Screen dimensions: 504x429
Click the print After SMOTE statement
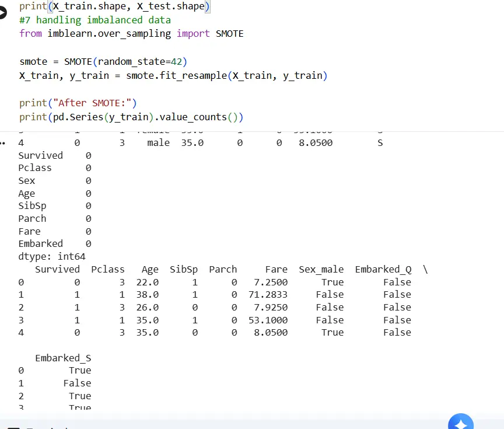coord(76,103)
